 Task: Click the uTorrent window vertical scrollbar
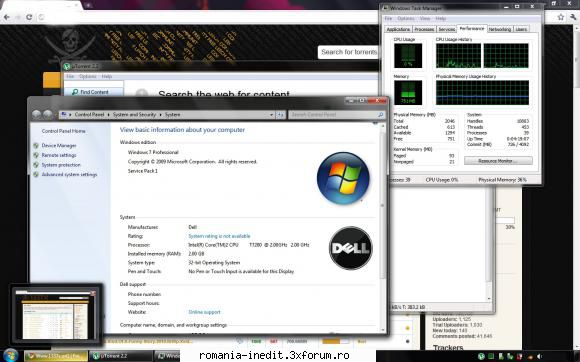coord(489,244)
